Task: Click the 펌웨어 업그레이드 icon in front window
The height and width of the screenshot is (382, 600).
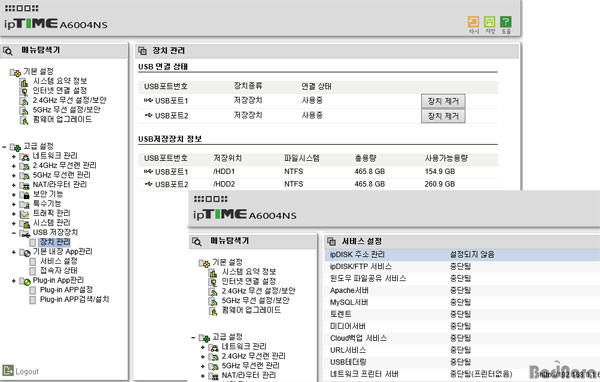Action: (x=213, y=310)
